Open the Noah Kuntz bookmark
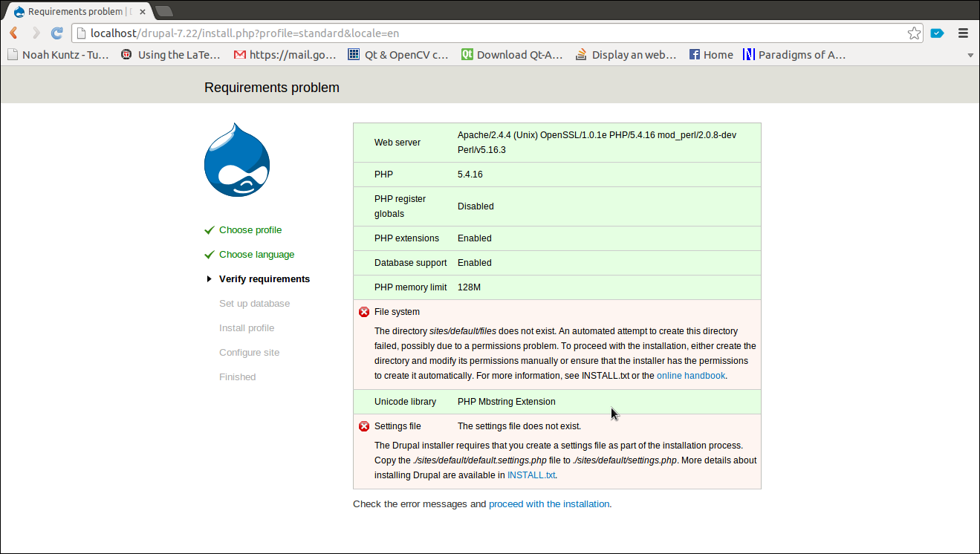 pyautogui.click(x=58, y=54)
